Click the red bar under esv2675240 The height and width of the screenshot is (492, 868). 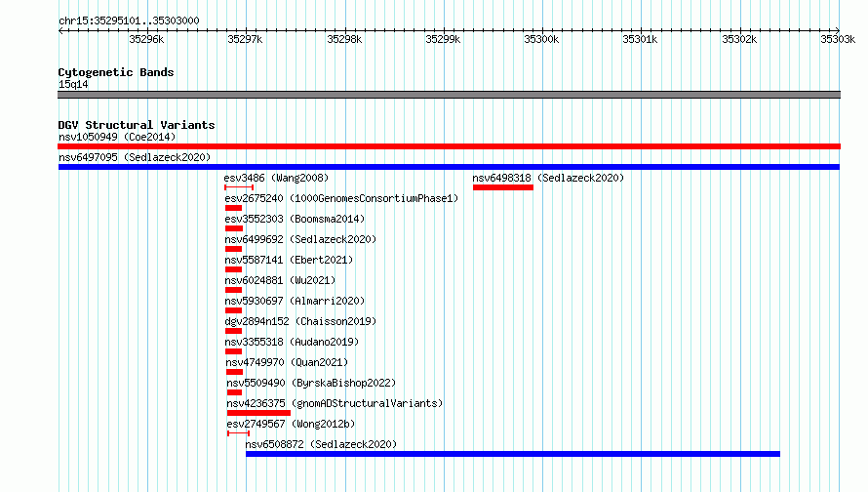(234, 208)
